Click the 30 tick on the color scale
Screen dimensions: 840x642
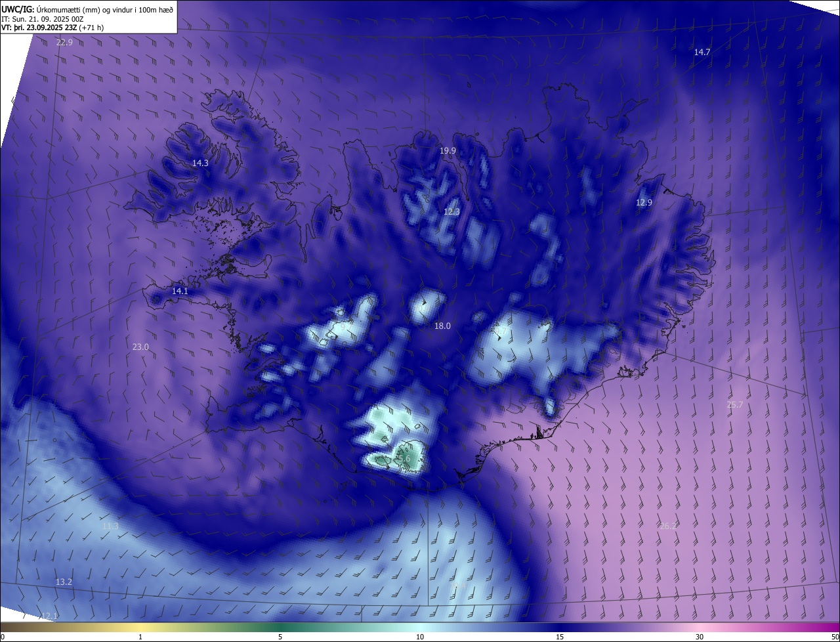700,637
